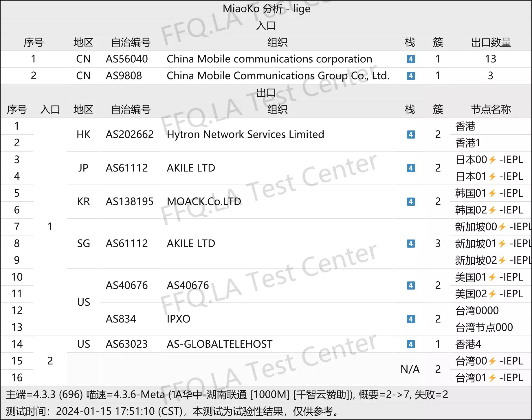Click the IPv4 badge for Hytron Network Services
Image resolution: width=532 pixels, height=420 pixels.
411,135
